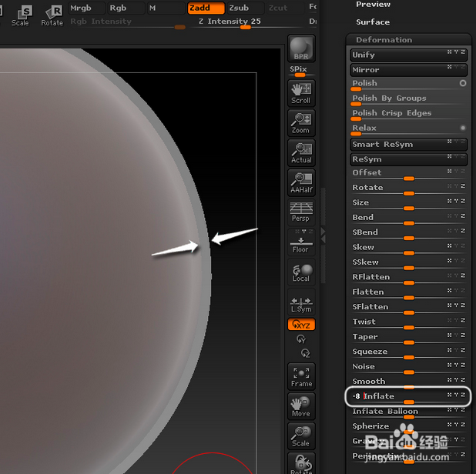The height and width of the screenshot is (474, 476).
Task: Select the Scale transform tool in top bar
Action: pyautogui.click(x=21, y=15)
